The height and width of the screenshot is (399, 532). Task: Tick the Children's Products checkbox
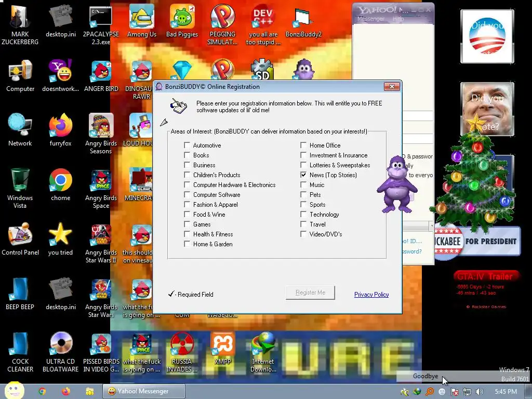[x=187, y=175]
